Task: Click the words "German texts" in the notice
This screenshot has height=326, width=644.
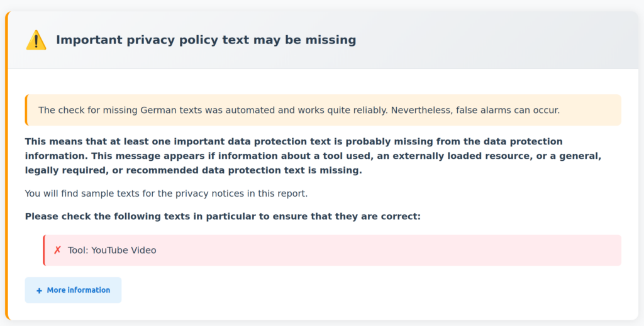Action: click(168, 110)
